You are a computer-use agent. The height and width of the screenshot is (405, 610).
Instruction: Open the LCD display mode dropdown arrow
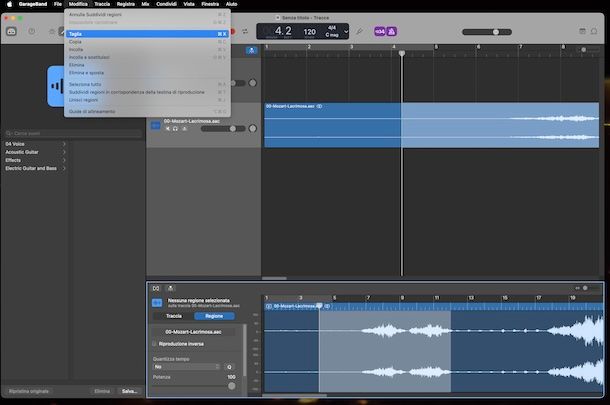point(345,32)
